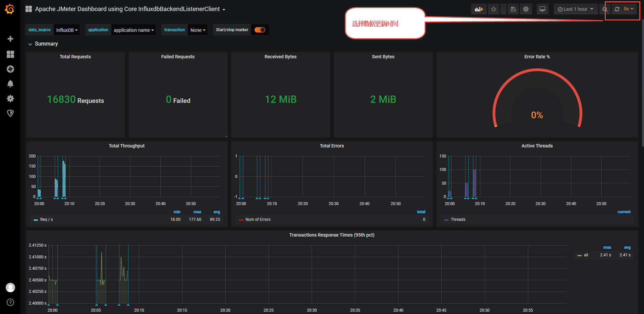This screenshot has height=314, width=644.
Task: Open the Explore compass icon
Action: click(10, 69)
